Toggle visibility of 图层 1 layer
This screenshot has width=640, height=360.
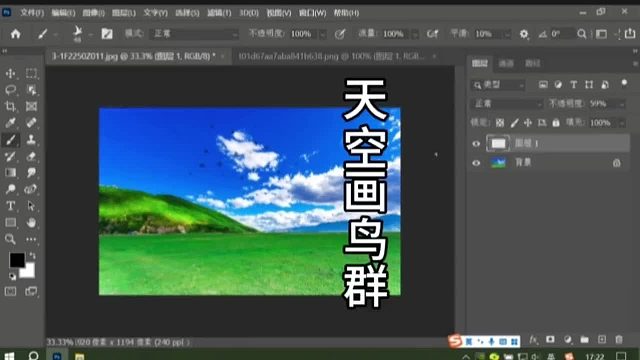click(x=476, y=144)
